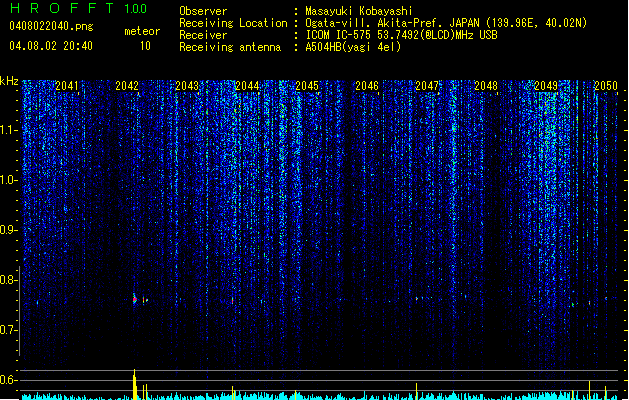Viewport: 629px width, 400px height.
Task: Click the red meteor echo near 2042
Action: (x=135, y=299)
